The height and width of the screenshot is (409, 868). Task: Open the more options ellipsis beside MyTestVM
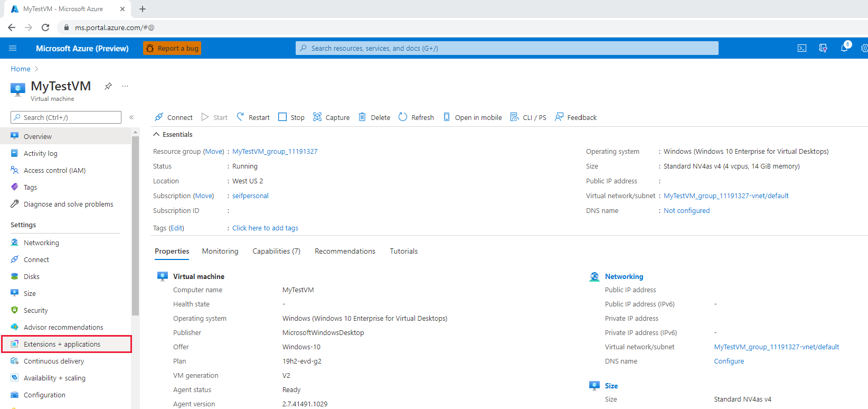point(125,86)
